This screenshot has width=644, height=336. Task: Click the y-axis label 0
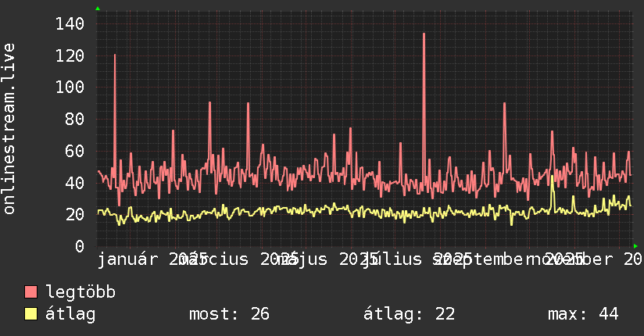click(80, 246)
